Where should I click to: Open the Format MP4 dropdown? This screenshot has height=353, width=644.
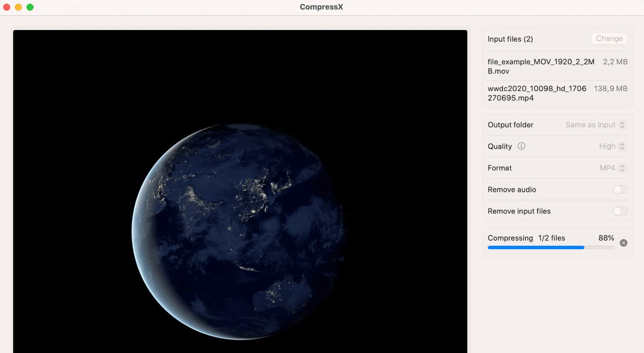pos(612,168)
